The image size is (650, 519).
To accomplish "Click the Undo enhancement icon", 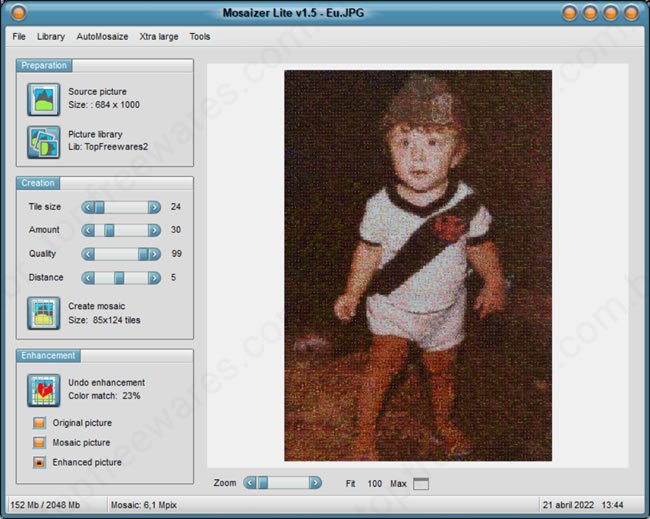I will (45, 389).
